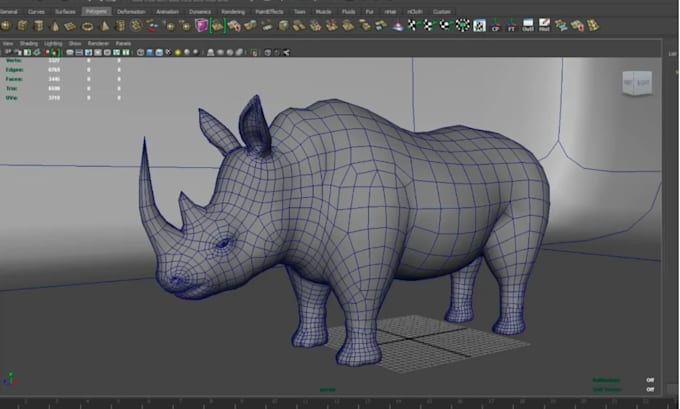Image resolution: width=680 pixels, height=409 pixels.
Task: Click the CP center pivot shelf icon
Action: tap(496, 26)
